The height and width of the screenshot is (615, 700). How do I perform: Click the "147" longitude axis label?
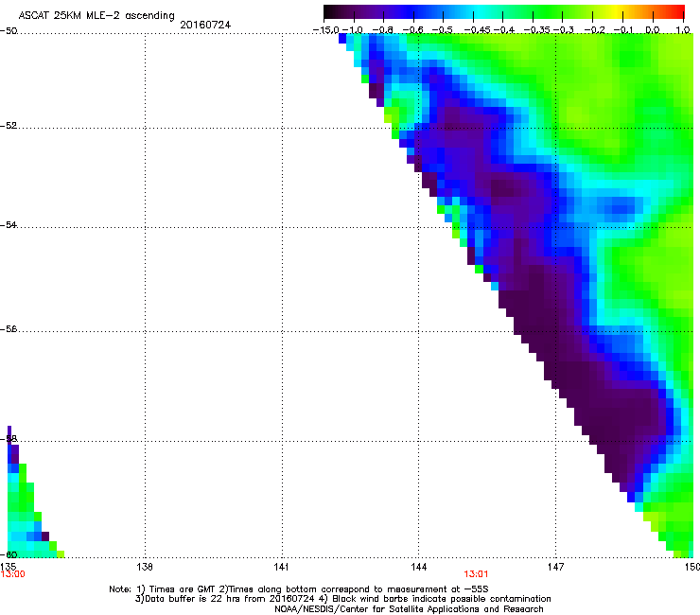point(555,567)
